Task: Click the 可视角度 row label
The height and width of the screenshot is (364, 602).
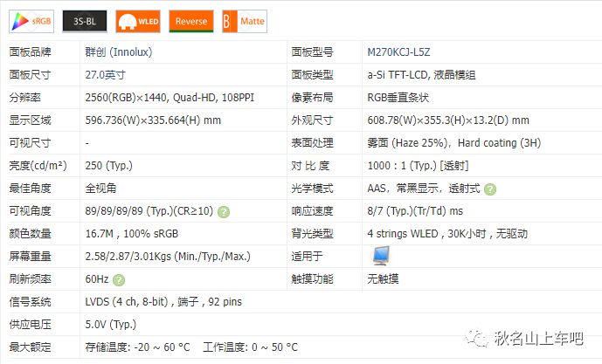Action: [x=31, y=211]
